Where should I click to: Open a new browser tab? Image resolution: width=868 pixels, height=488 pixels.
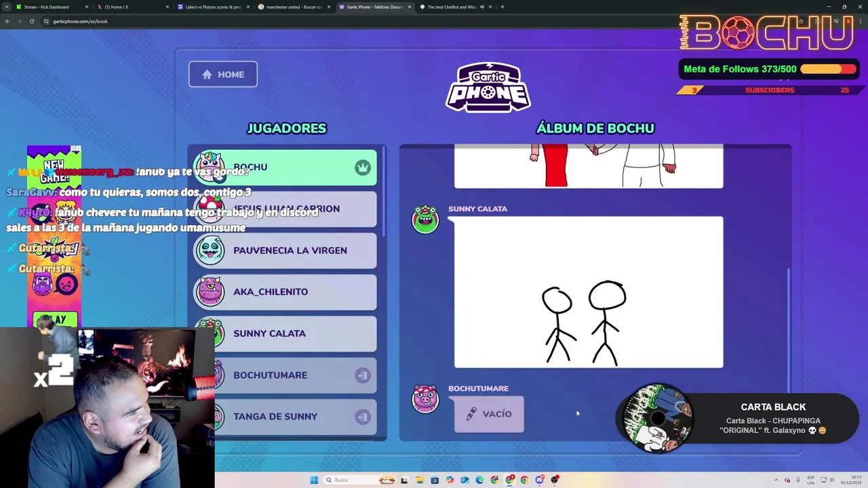502,7
